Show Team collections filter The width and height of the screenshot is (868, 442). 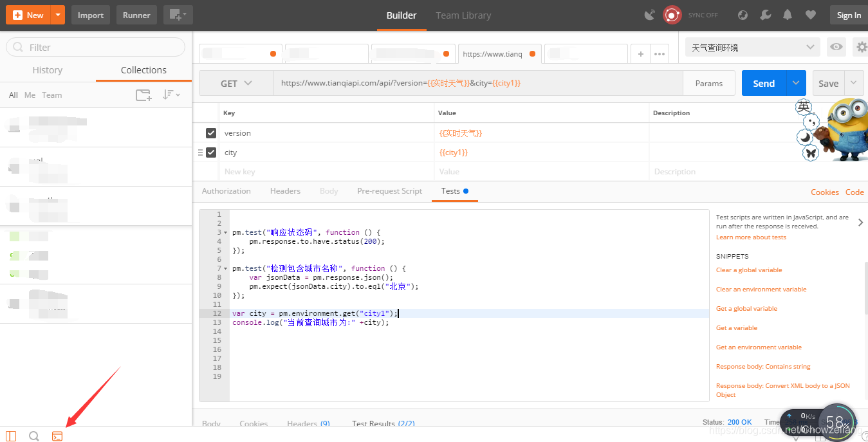pos(52,95)
